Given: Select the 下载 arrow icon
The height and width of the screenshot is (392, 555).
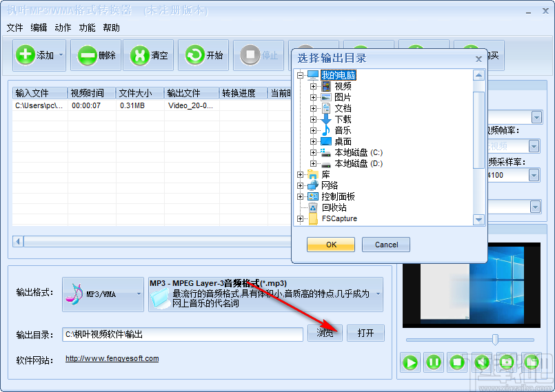Looking at the screenshot, I should click(x=326, y=119).
